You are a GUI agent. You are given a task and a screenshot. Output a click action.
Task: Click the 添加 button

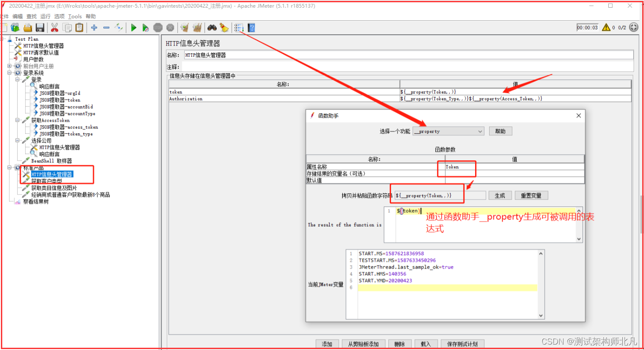(x=327, y=344)
